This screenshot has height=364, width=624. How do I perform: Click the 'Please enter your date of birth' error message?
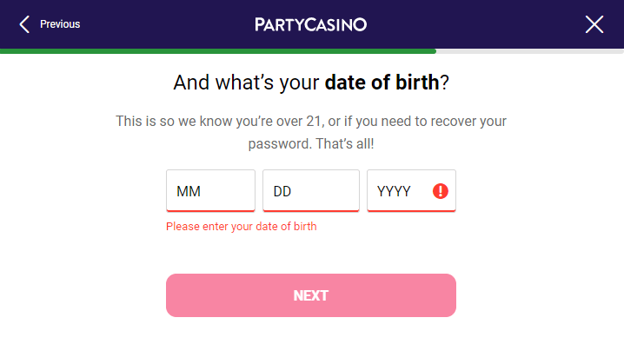click(241, 227)
